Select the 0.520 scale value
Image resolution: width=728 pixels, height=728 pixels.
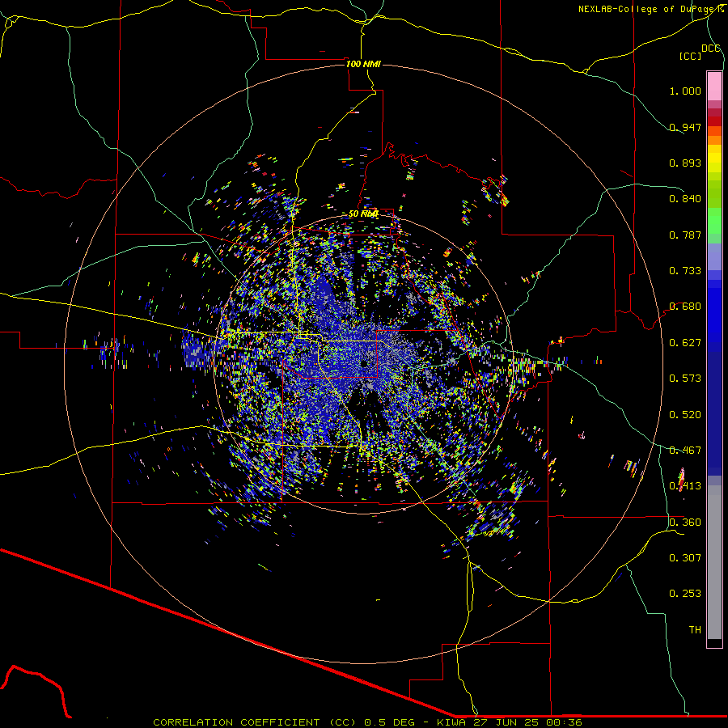point(685,415)
